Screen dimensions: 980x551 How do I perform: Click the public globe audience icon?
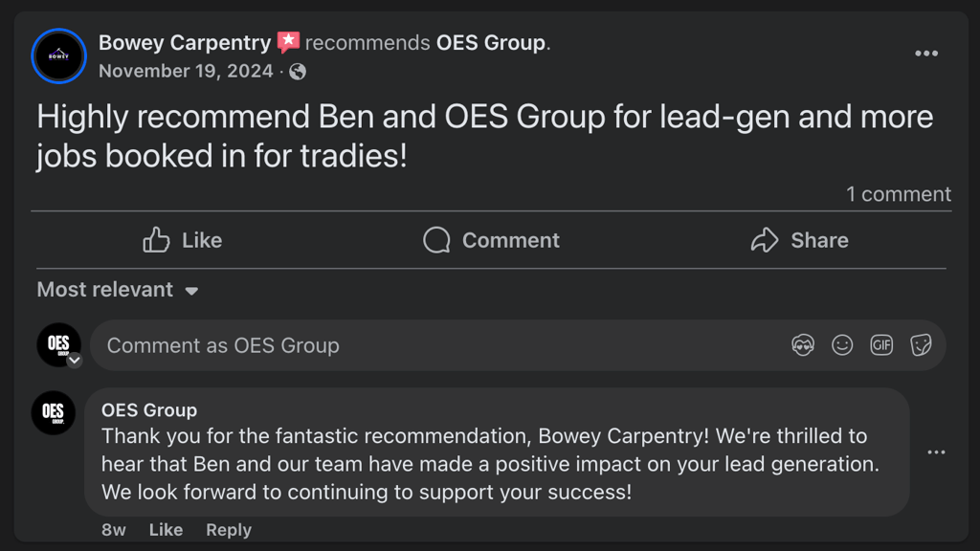coord(298,72)
